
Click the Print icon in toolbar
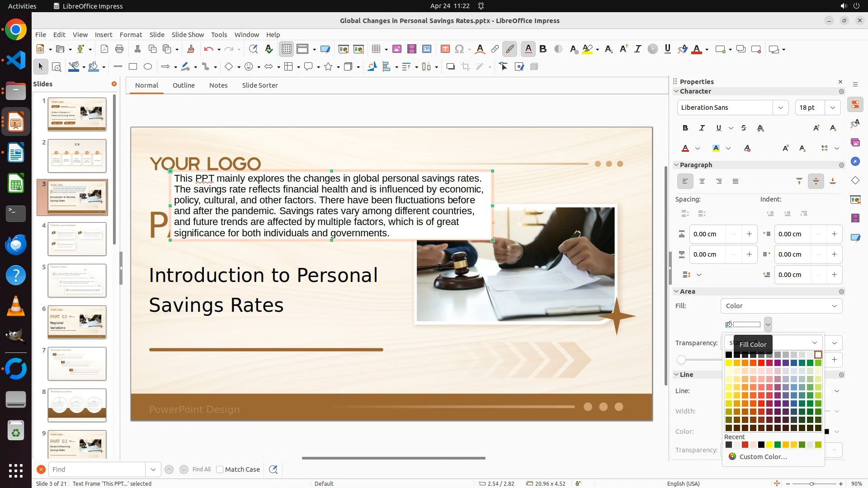point(119,49)
